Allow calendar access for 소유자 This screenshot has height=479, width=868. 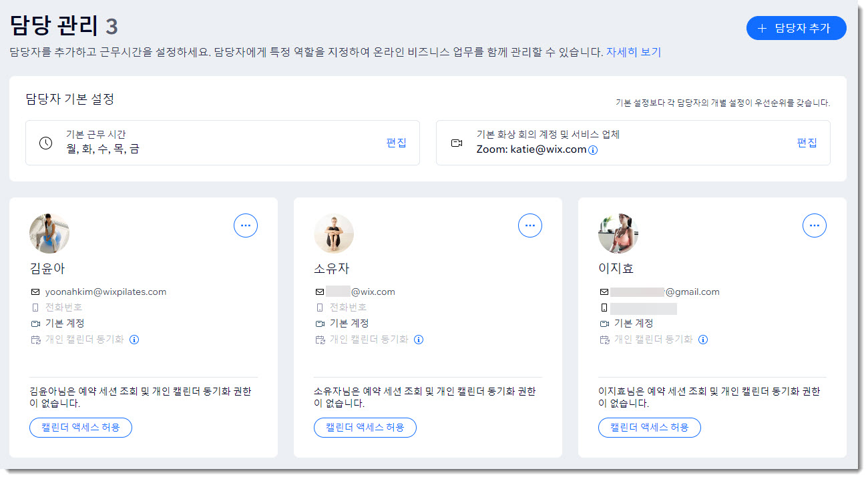(x=365, y=427)
